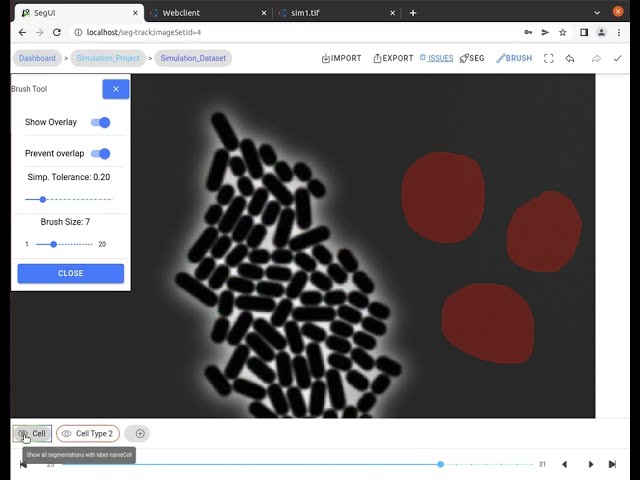Click the share page icon
This screenshot has height=480, width=640.
click(x=545, y=32)
